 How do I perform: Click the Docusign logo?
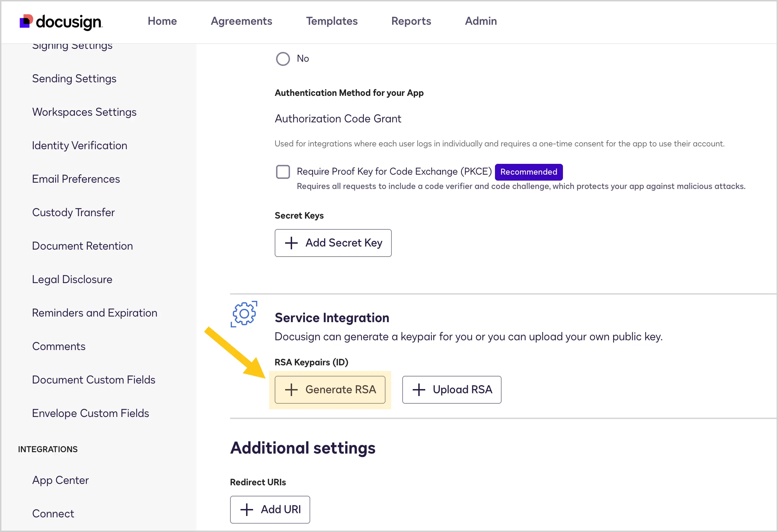61,22
